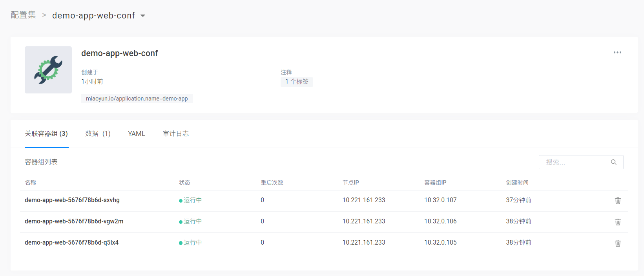Open the three-dot more actions menu
The image size is (644, 276).
(x=617, y=53)
